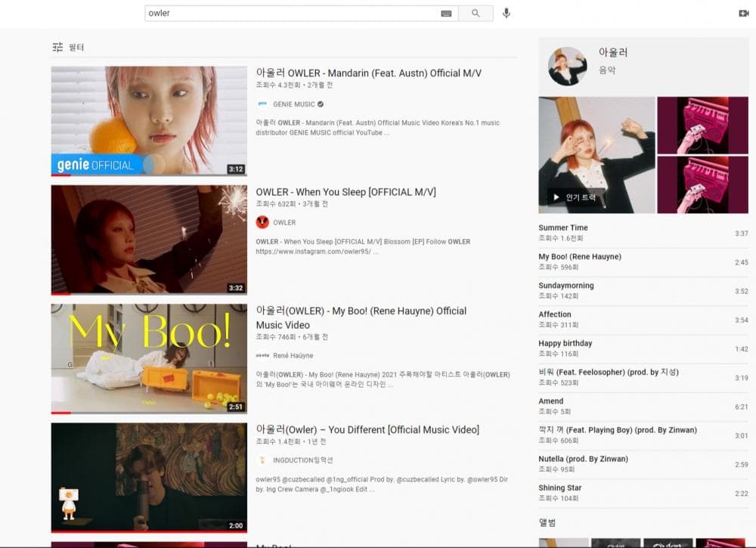The image size is (756, 548).
Task: Open the lower boombox artwork thumbnail
Action: [702, 184]
